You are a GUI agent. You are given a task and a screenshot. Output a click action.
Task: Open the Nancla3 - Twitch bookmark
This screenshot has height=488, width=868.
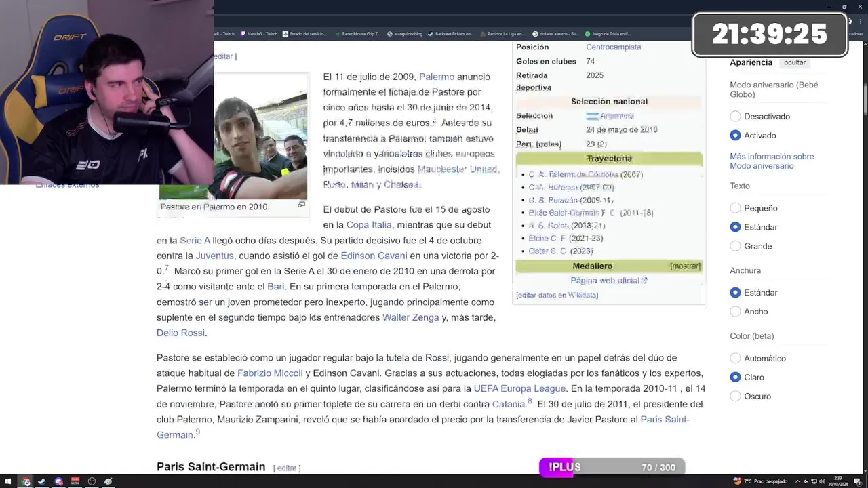tap(258, 34)
